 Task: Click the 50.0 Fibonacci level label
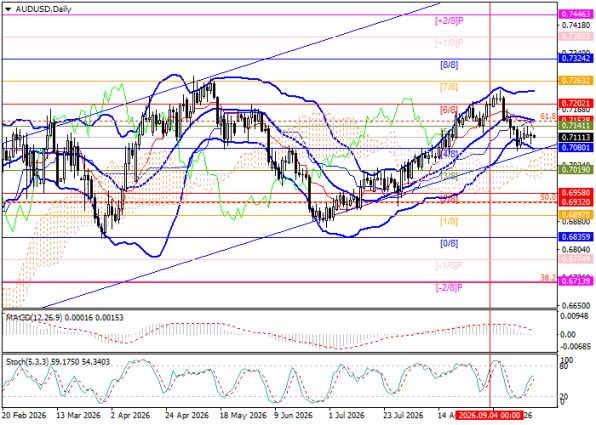[x=548, y=197]
